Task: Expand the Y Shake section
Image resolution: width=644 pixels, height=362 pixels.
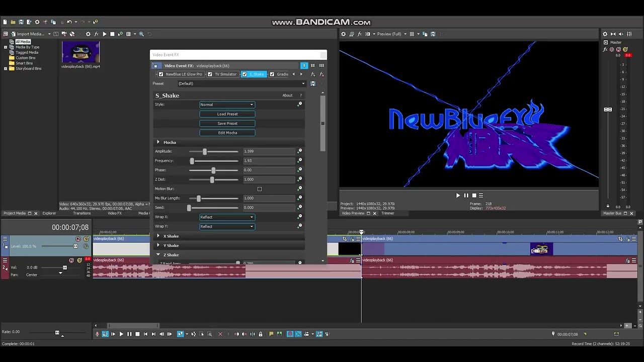Action: (x=158, y=245)
